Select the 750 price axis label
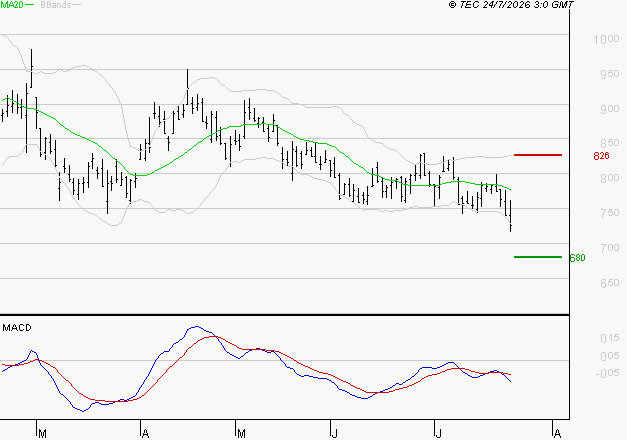627x440 pixels. pyautogui.click(x=610, y=212)
